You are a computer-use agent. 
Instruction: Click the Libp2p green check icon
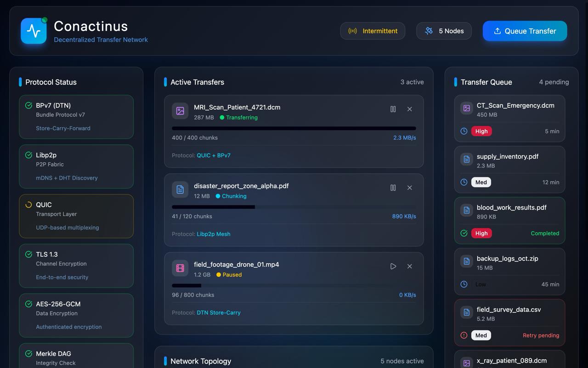(28, 155)
